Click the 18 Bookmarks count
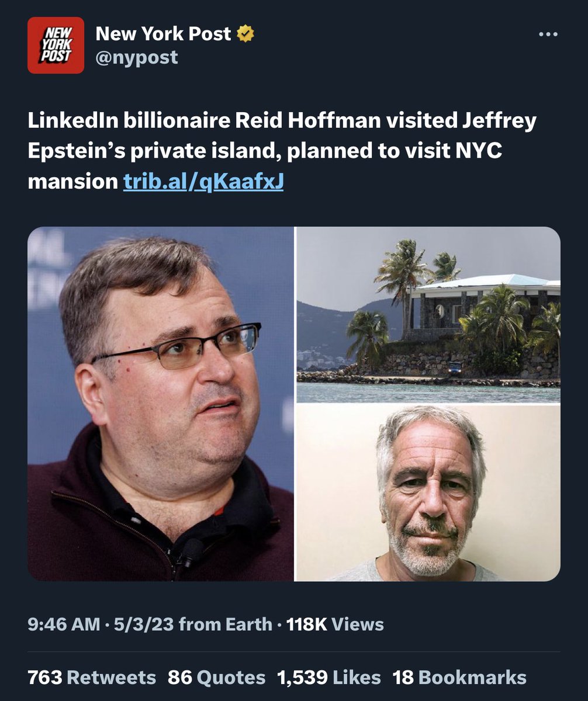Image resolution: width=588 pixels, height=701 pixels. [459, 677]
